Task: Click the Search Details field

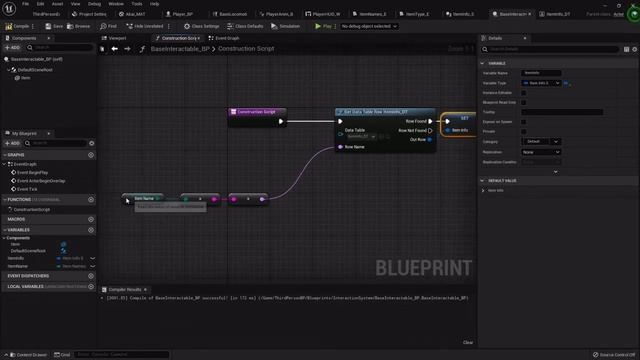Action: (x=550, y=49)
